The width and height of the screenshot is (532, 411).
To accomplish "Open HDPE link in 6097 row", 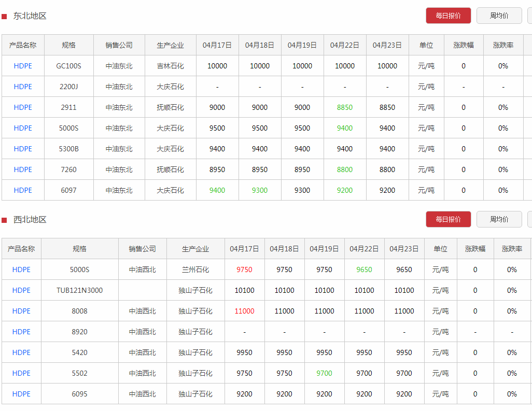I will (23, 190).
